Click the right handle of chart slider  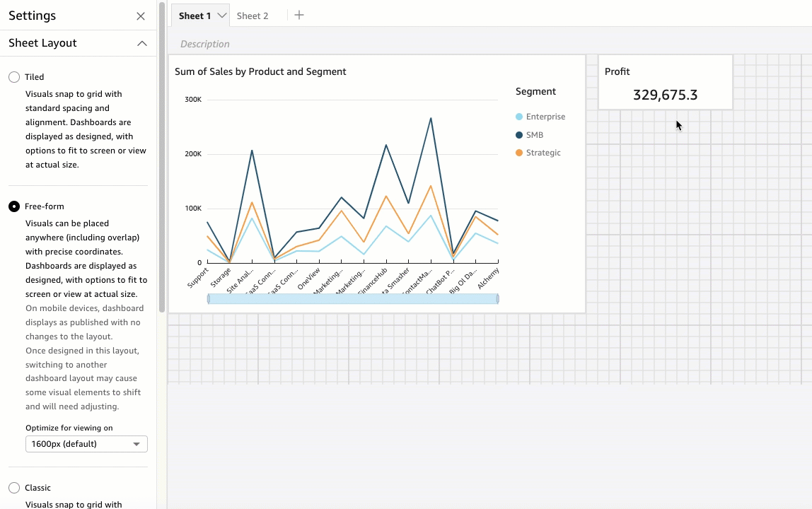(498, 299)
